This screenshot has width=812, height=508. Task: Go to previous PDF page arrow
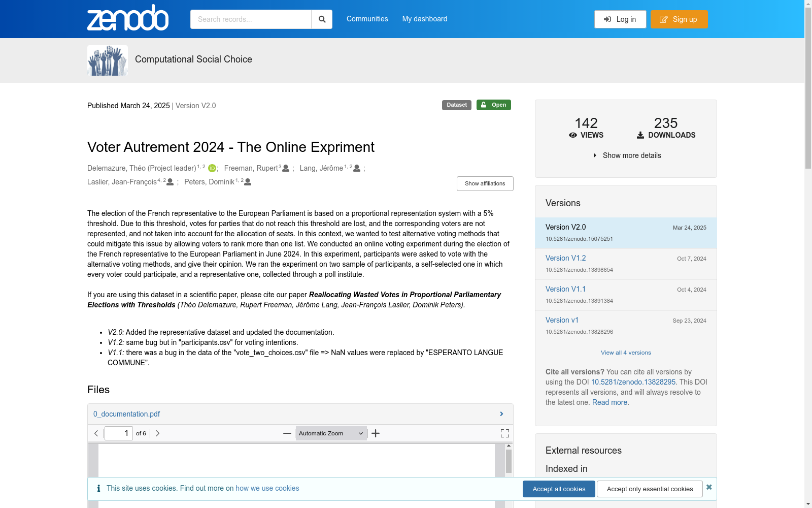[96, 433]
